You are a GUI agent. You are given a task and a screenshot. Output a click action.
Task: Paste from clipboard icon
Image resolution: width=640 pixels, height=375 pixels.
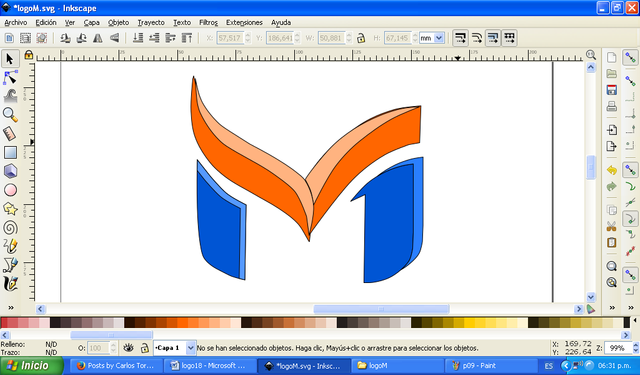pyautogui.click(x=611, y=242)
